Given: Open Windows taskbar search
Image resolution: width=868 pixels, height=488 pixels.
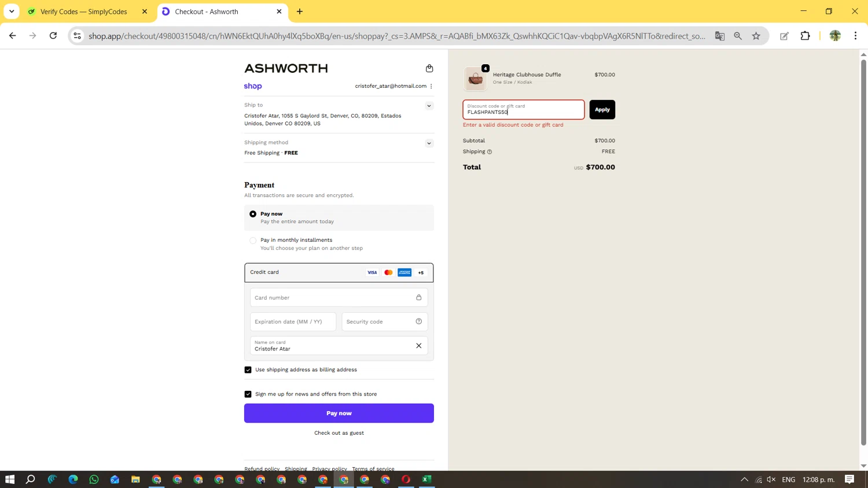Looking at the screenshot, I should point(31,479).
